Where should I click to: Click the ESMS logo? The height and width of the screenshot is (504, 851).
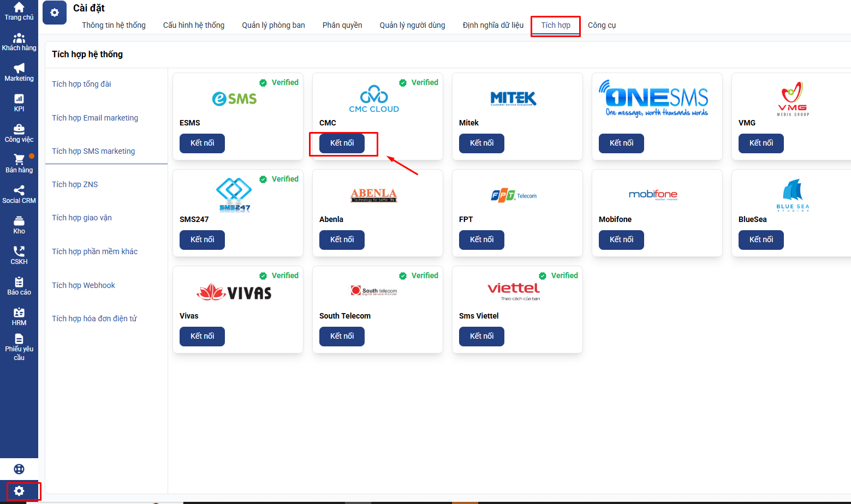(235, 99)
